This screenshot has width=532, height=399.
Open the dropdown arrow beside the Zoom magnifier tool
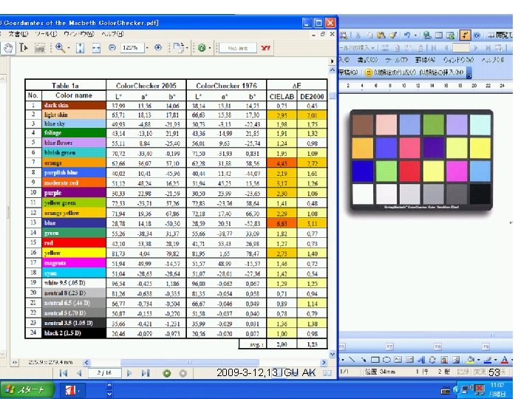[x=69, y=48]
